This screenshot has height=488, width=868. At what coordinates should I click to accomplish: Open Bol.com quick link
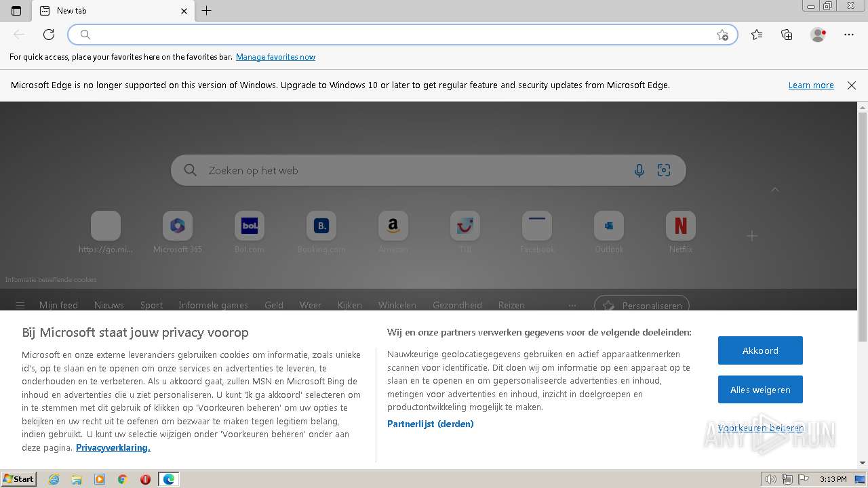250,232
